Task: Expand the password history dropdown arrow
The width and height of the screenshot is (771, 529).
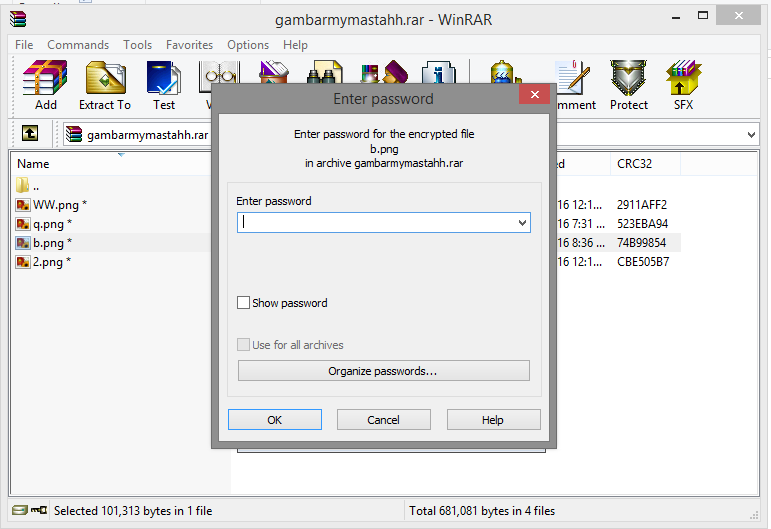Action: [x=522, y=223]
